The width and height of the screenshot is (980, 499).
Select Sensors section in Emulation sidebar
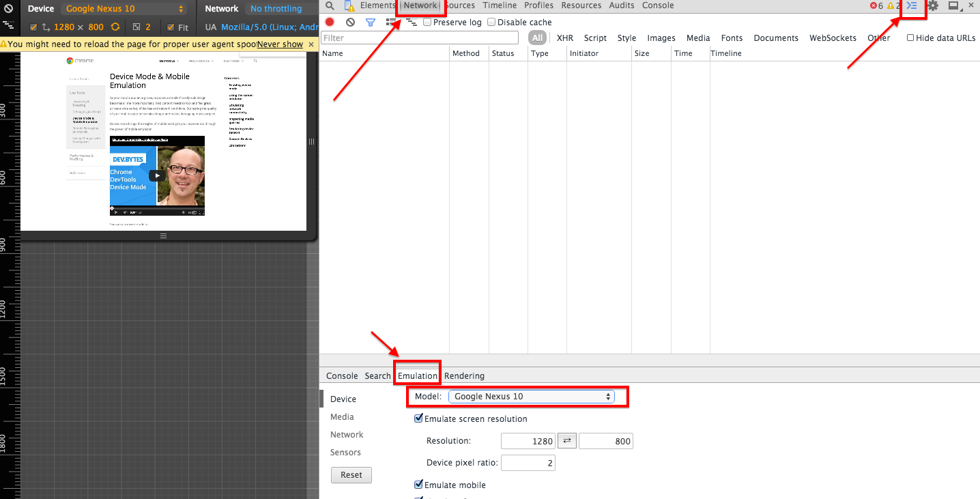(x=345, y=453)
